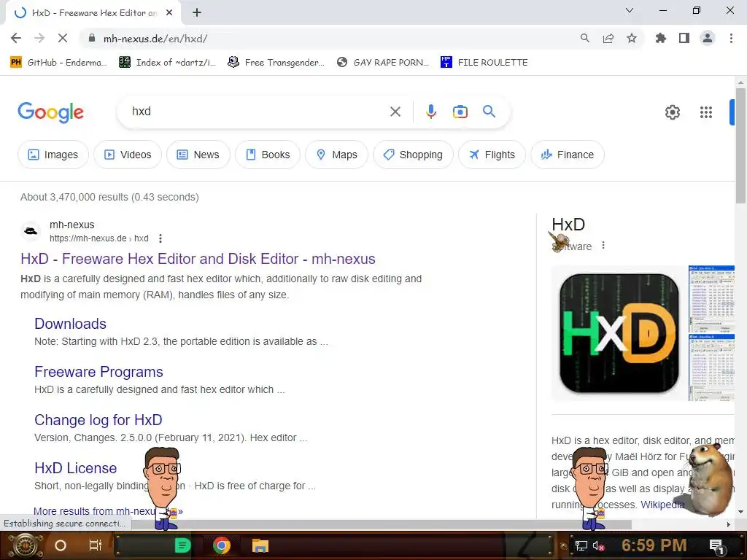Open the Downloads sitelink
The image size is (747, 560).
70,324
